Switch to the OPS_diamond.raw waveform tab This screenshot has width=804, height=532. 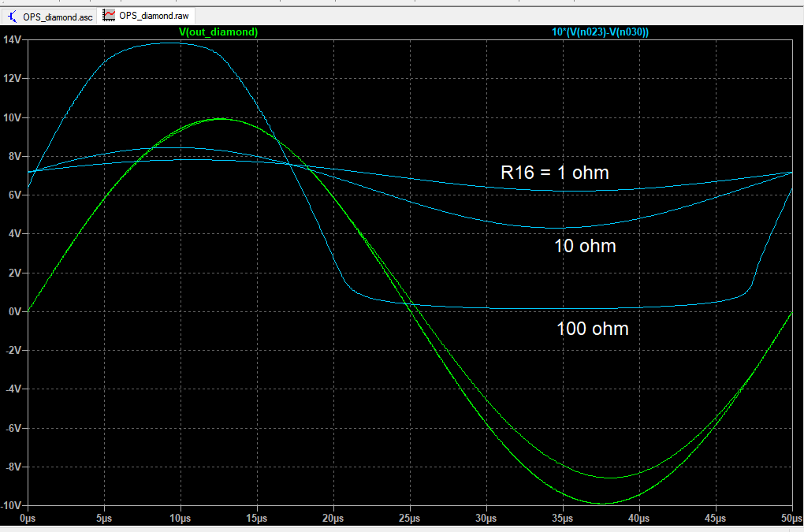pos(146,16)
